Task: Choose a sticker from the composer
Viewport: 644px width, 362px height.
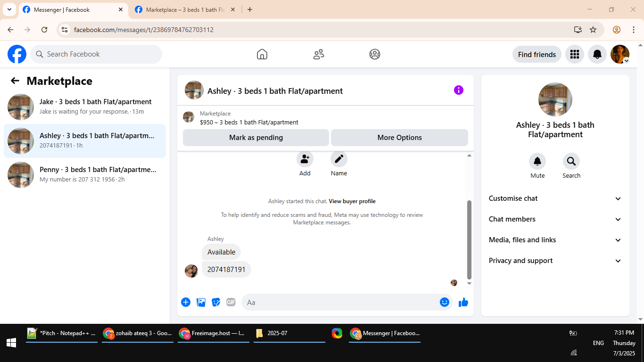Action: point(216,302)
